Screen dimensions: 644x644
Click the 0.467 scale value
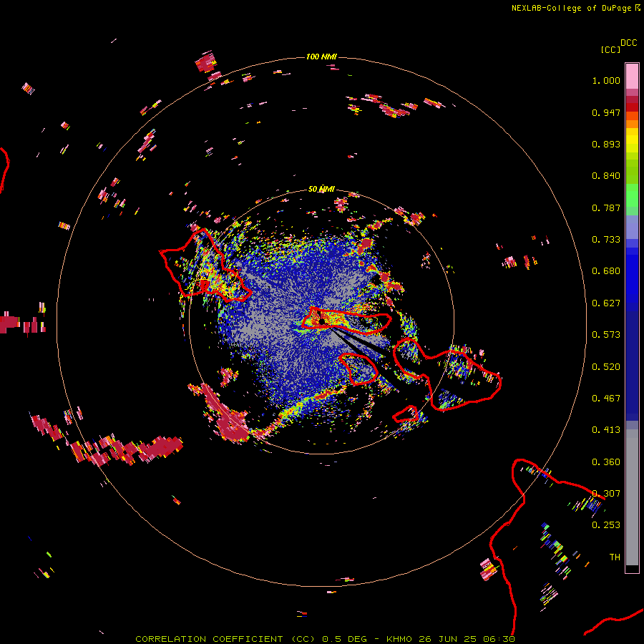pyautogui.click(x=606, y=399)
